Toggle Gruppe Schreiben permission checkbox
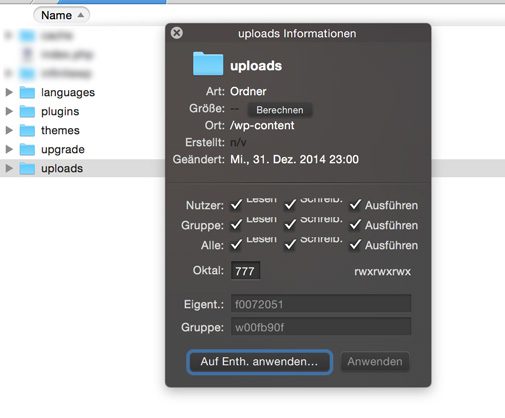The image size is (505, 418). (290, 225)
